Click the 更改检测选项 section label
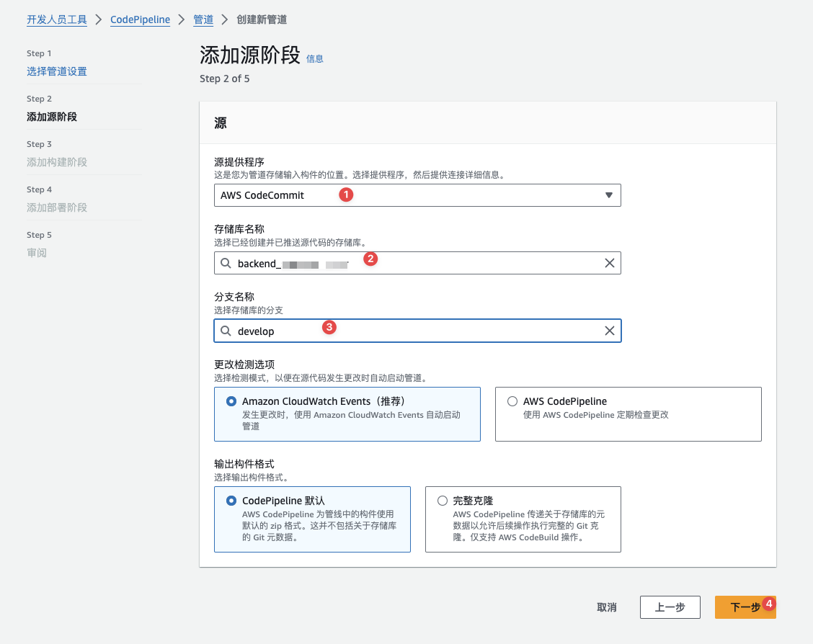Viewport: 813px width, 644px height. click(x=244, y=365)
